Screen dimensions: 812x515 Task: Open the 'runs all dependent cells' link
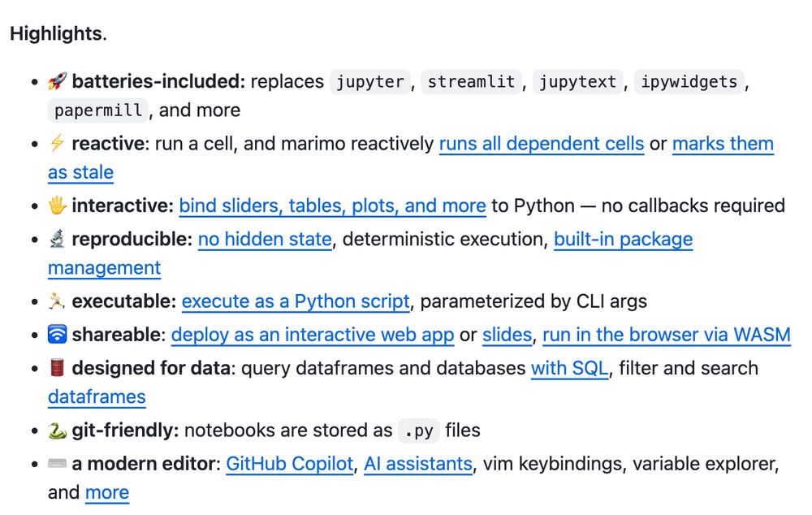pyautogui.click(x=541, y=144)
